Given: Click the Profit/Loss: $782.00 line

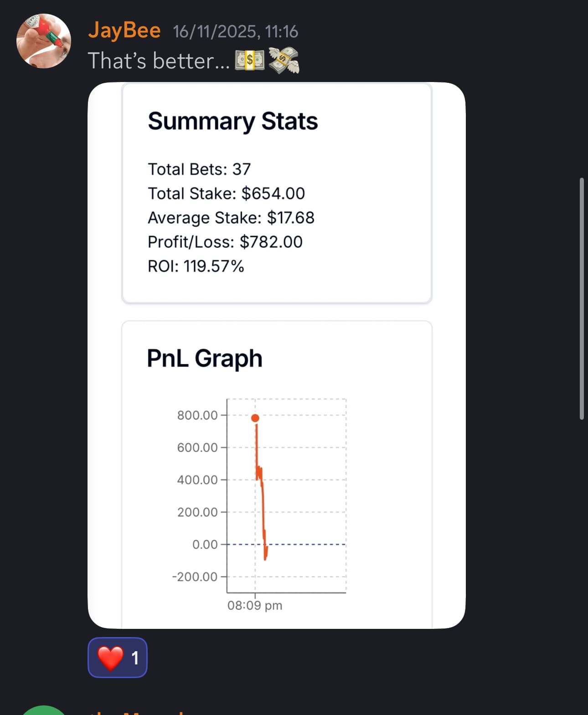Looking at the screenshot, I should point(225,242).
